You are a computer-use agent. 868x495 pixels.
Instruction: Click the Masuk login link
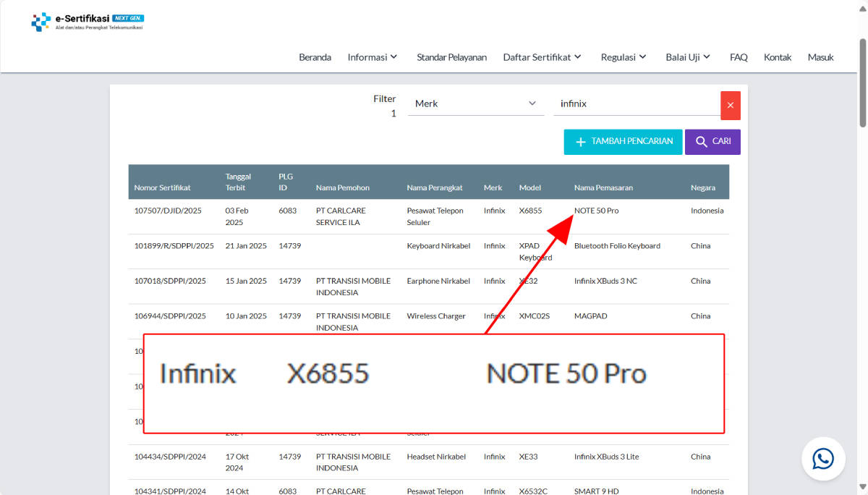point(821,57)
